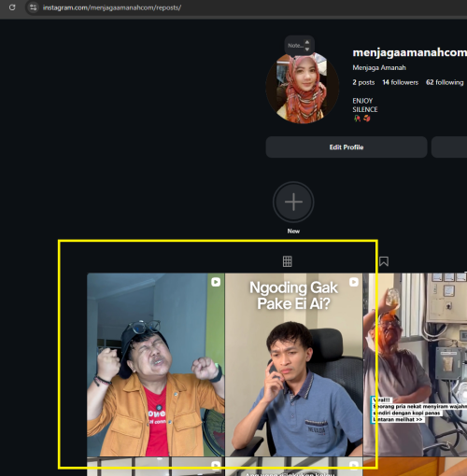Click the Menjaga Amanah display name
The image size is (467, 476).
coord(379,67)
